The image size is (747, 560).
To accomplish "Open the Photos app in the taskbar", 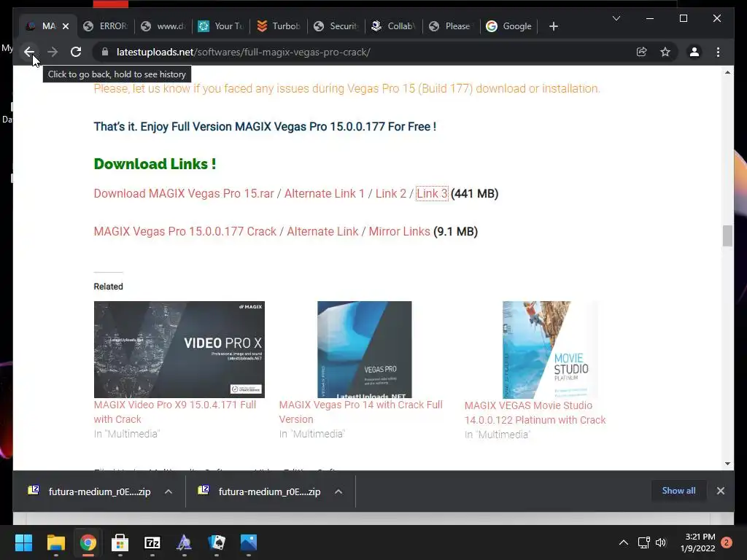I will (x=249, y=542).
